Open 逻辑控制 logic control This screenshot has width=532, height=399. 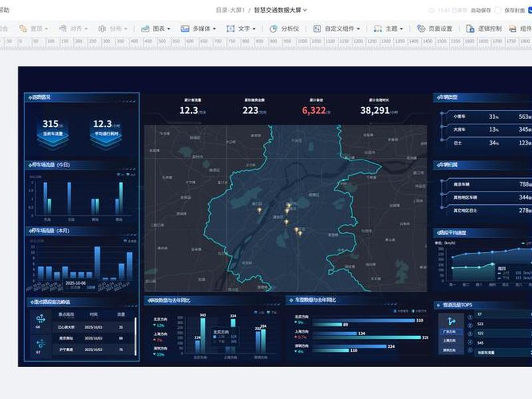pos(484,29)
